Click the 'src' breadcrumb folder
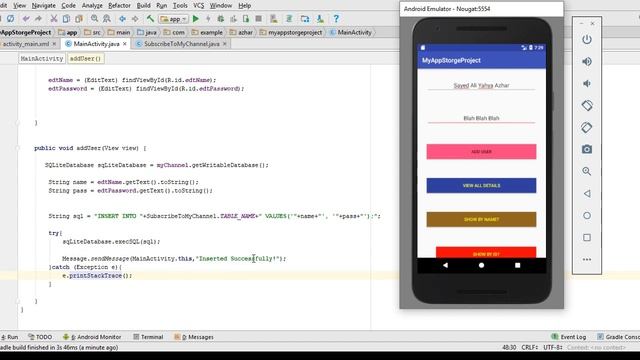Viewport: 640px width, 360px height. click(x=93, y=32)
